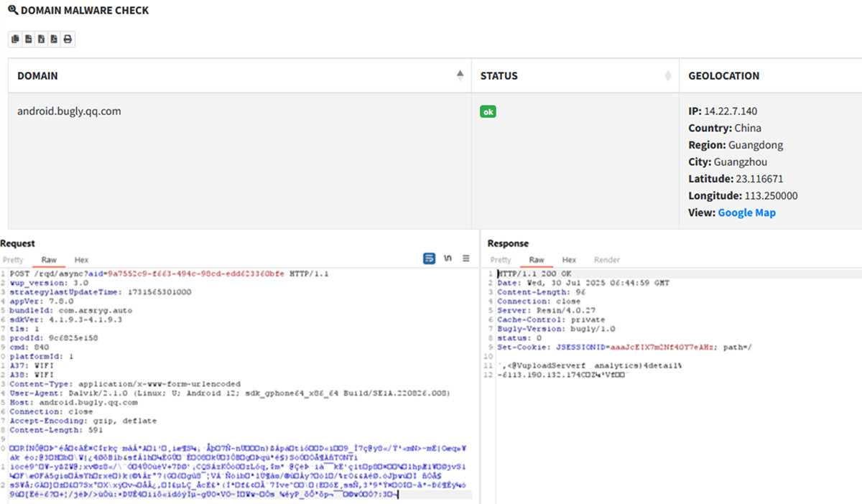The image size is (862, 504).
Task: Click the green ok status badge
Action: click(x=488, y=112)
